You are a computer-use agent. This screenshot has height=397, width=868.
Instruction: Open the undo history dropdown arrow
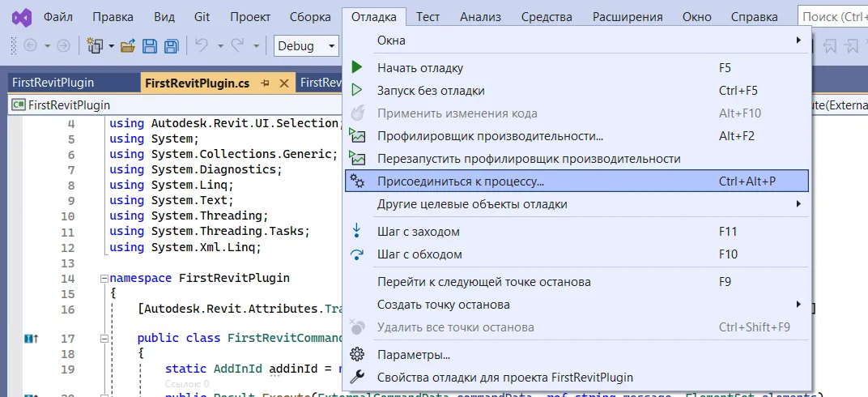220,46
